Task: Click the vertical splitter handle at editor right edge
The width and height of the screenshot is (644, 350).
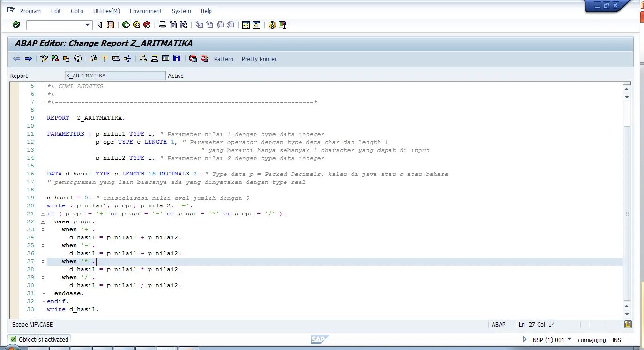Action: 627,213
